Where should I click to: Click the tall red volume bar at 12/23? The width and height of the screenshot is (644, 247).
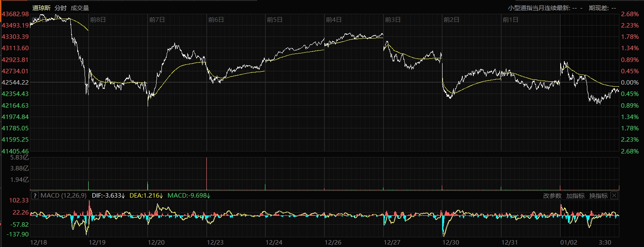point(207,173)
